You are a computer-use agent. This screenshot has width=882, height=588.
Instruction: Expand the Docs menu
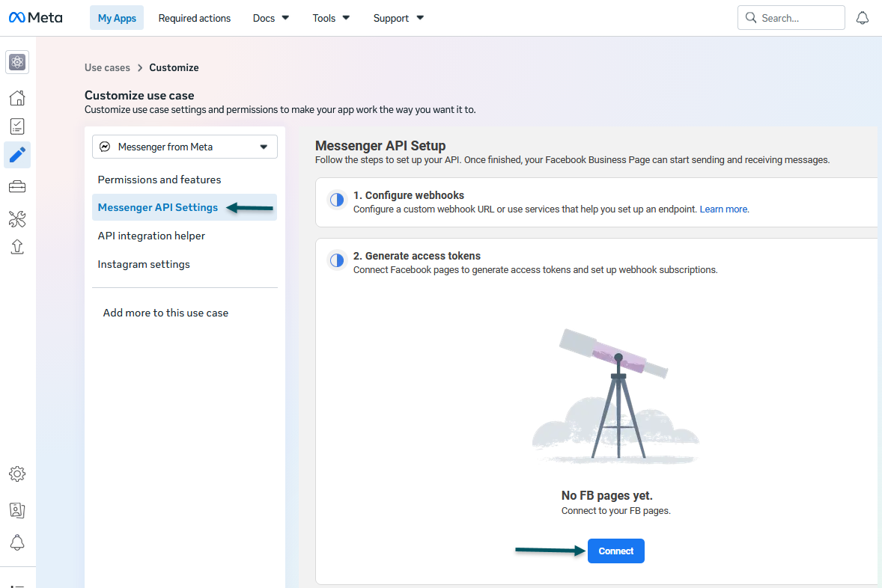coord(270,18)
